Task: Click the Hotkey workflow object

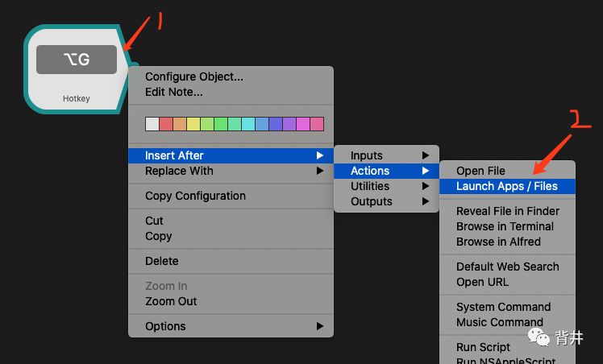Action: (77, 68)
